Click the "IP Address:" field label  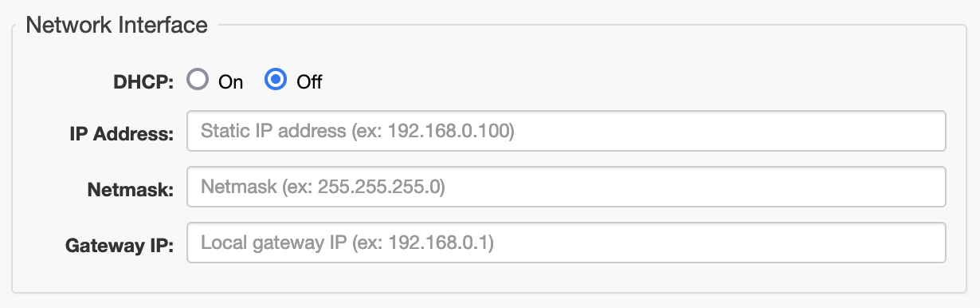(x=121, y=133)
